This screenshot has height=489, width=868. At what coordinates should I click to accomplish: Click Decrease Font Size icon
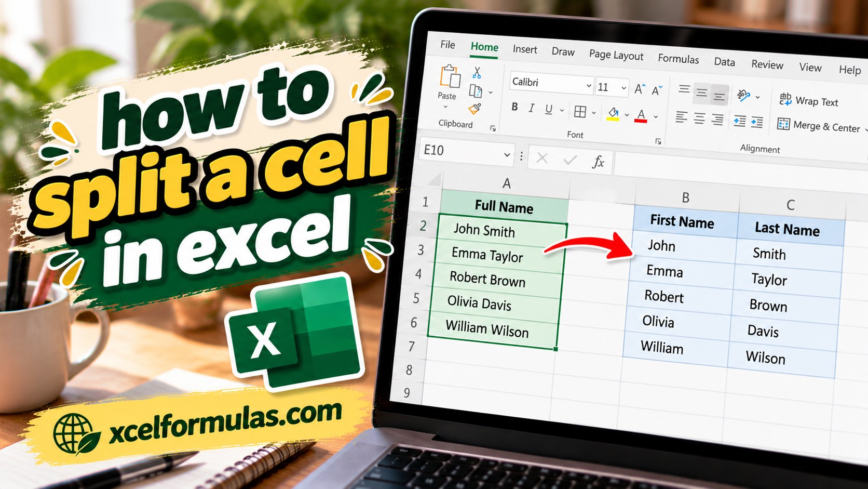pyautogui.click(x=657, y=90)
